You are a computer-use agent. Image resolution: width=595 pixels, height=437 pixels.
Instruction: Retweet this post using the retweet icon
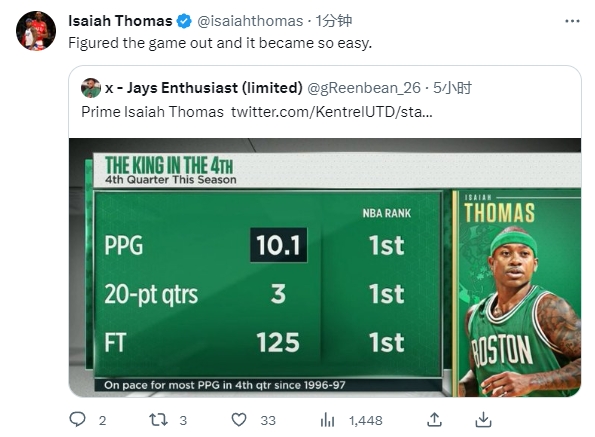click(x=158, y=420)
